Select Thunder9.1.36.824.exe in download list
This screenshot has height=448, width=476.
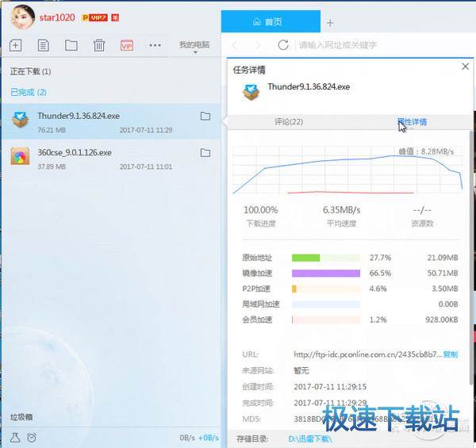111,121
